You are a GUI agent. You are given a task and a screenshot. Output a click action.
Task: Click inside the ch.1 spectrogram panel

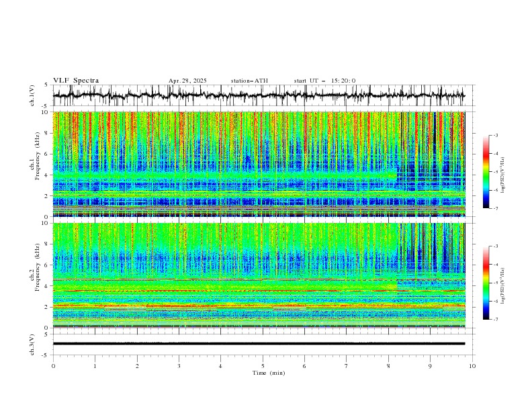(259, 164)
